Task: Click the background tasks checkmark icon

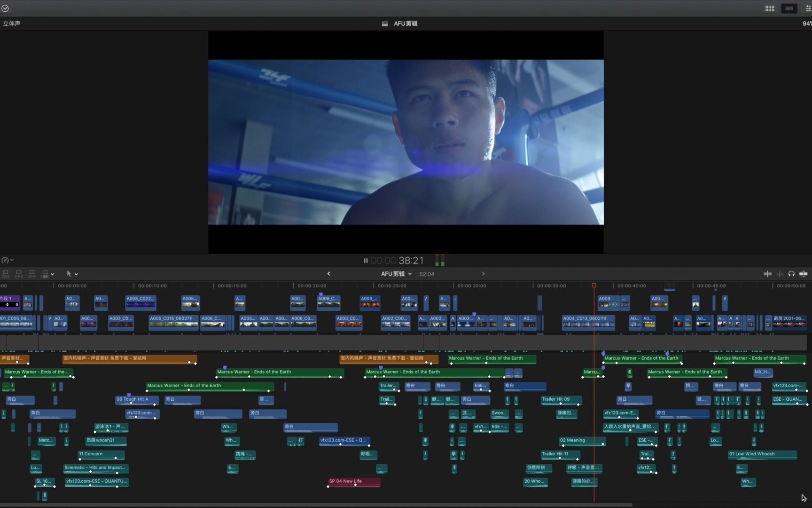Action: (x=5, y=8)
